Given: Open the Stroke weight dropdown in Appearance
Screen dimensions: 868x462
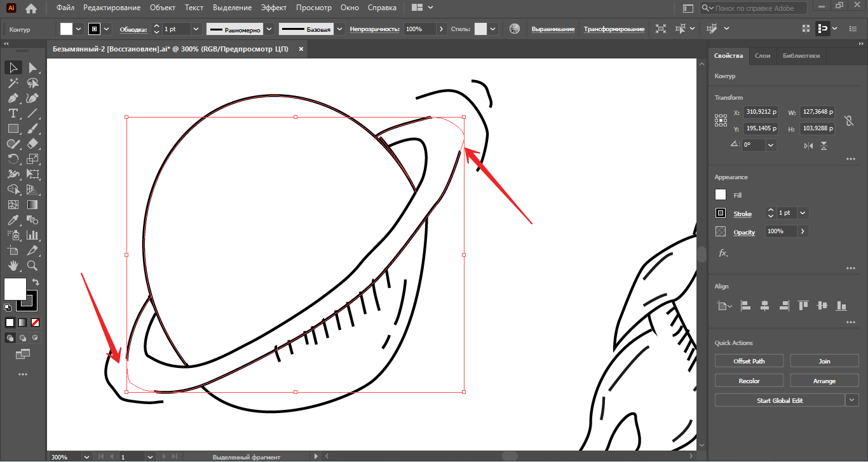Looking at the screenshot, I should tap(803, 213).
